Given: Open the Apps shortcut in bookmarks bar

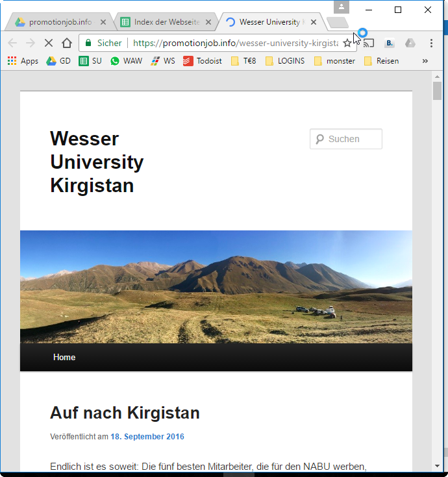Looking at the screenshot, I should click(23, 61).
